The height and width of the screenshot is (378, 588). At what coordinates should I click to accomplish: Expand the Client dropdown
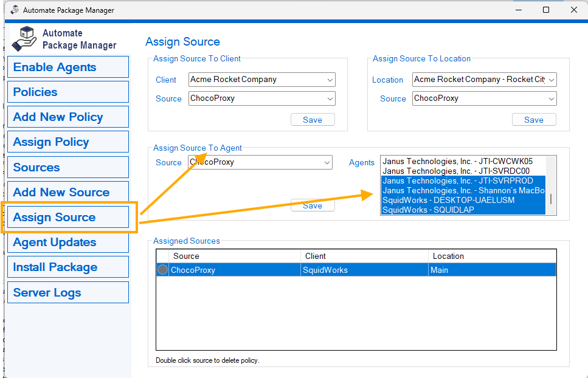[x=330, y=80]
